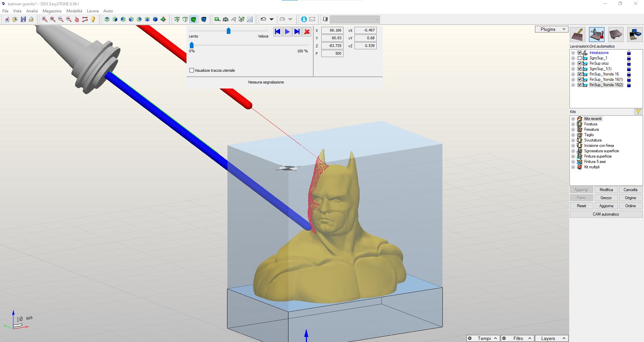Click the help pointer question icon

(241, 19)
